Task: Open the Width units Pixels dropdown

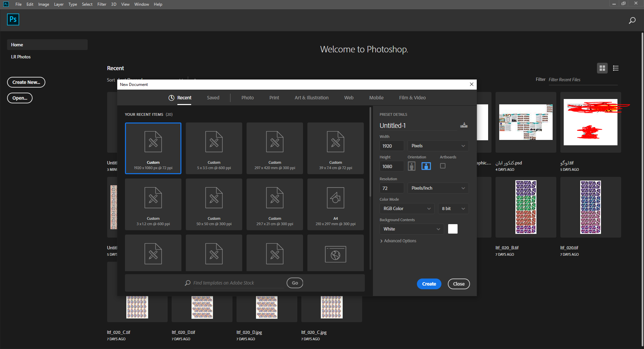Action: 438,146
